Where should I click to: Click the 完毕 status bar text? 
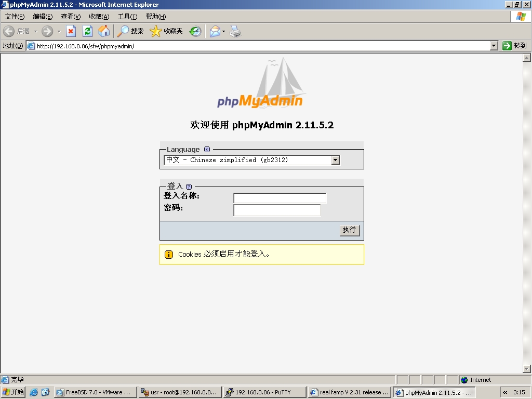pos(17,380)
